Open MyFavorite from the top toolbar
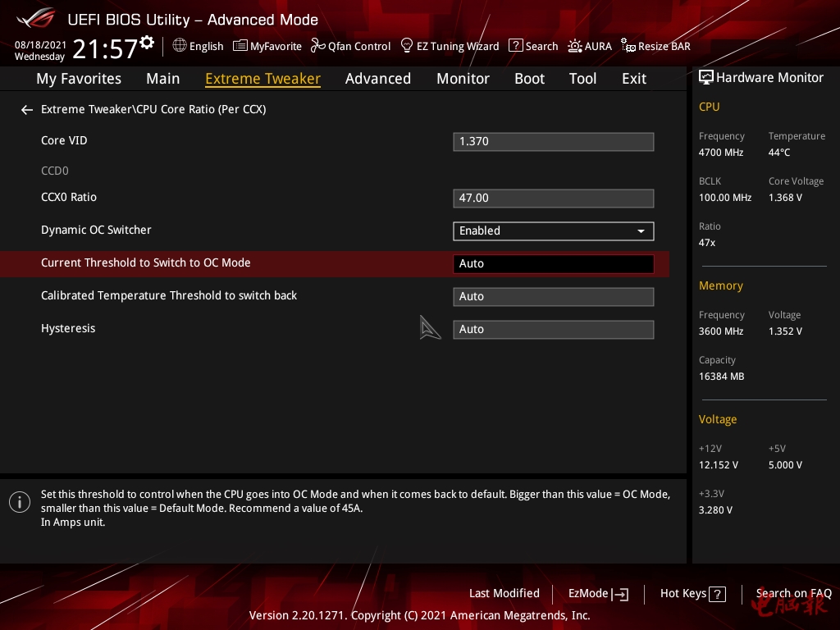The height and width of the screenshot is (630, 840). [267, 46]
